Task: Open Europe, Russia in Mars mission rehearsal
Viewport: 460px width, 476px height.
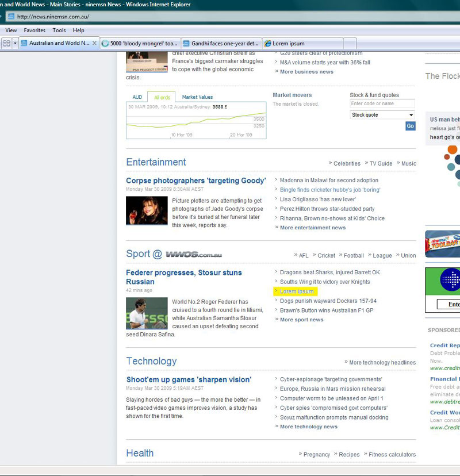Action: (333, 389)
